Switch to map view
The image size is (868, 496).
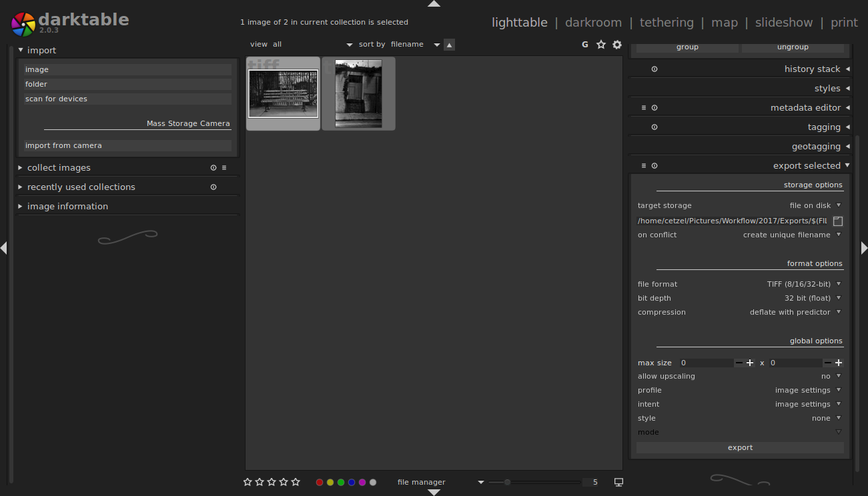pos(725,23)
